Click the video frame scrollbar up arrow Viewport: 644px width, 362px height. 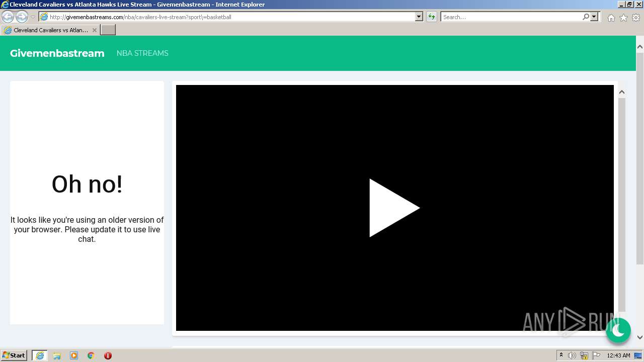click(622, 92)
